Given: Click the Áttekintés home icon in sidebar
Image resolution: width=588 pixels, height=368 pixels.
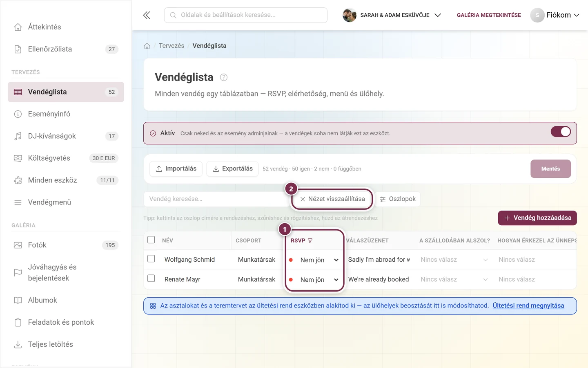Looking at the screenshot, I should [18, 27].
